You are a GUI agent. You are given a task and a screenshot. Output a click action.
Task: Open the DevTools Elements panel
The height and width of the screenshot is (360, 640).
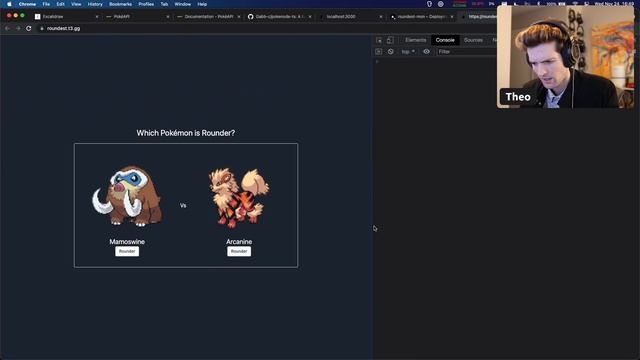point(416,40)
